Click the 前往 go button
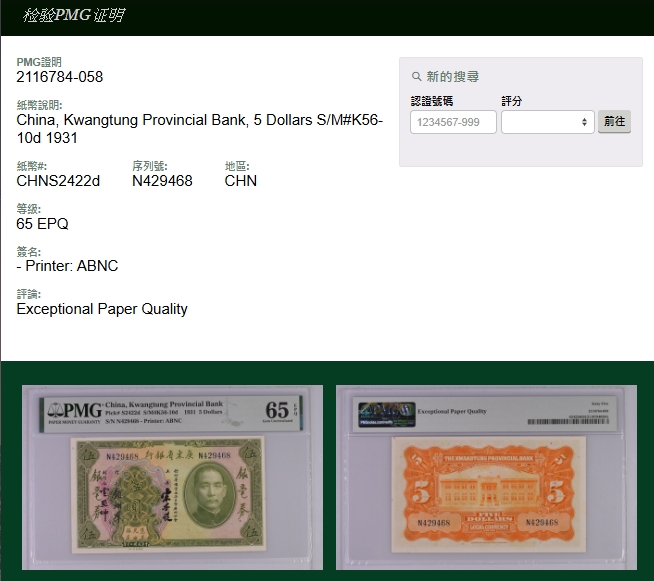Viewport: 654px width, 581px height. click(x=614, y=121)
